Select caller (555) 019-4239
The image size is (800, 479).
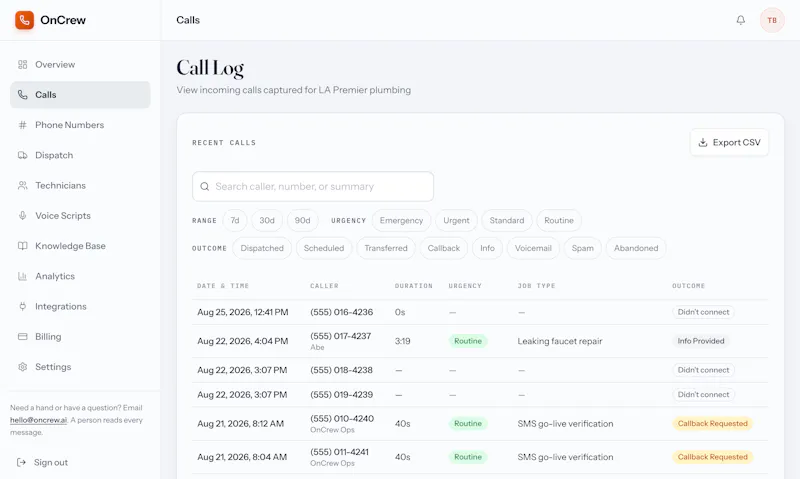tap(341, 395)
